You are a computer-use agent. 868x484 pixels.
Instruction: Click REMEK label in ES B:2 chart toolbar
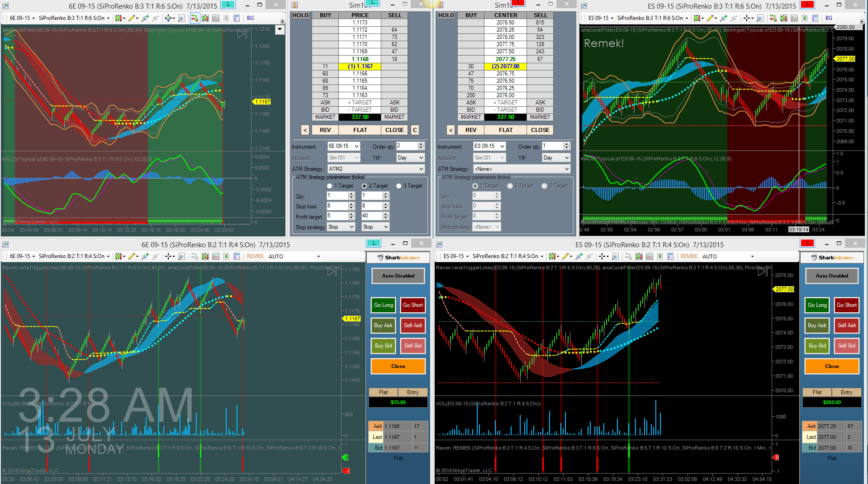pyautogui.click(x=689, y=256)
